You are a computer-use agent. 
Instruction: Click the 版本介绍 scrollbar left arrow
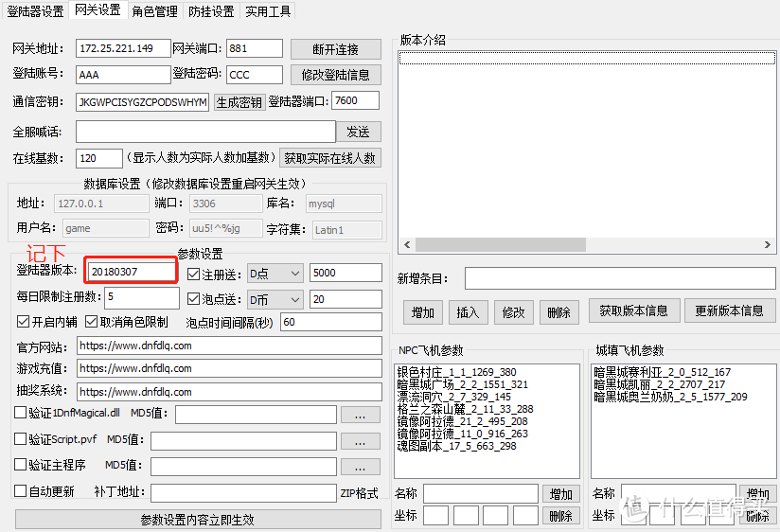click(x=407, y=244)
